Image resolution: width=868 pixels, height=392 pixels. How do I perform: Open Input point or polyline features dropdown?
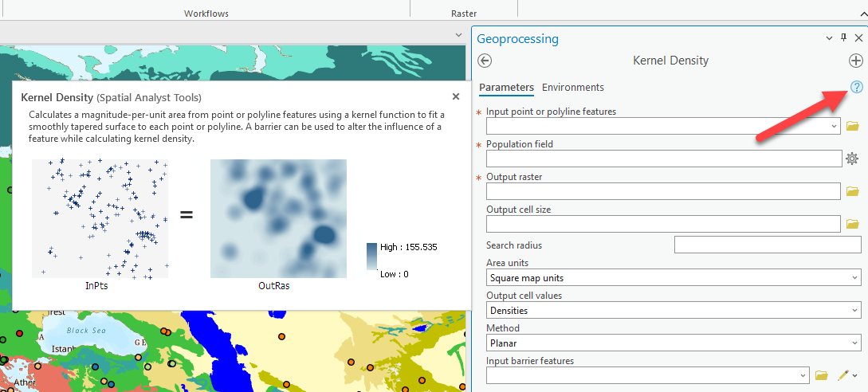pyautogui.click(x=834, y=126)
